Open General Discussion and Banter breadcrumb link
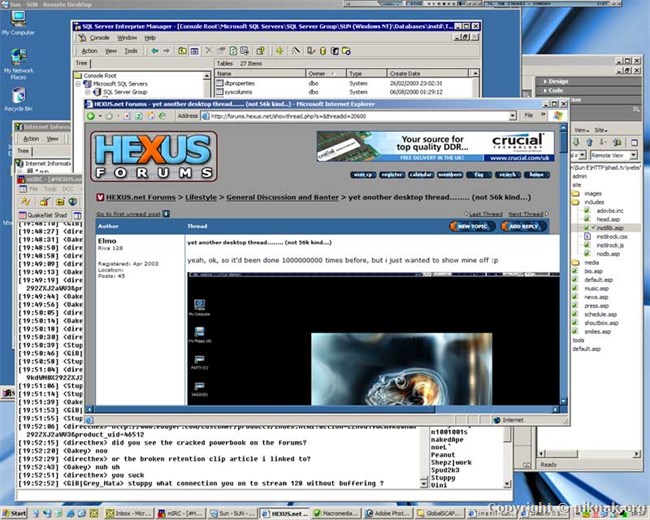The width and height of the screenshot is (650, 520). pyautogui.click(x=282, y=197)
